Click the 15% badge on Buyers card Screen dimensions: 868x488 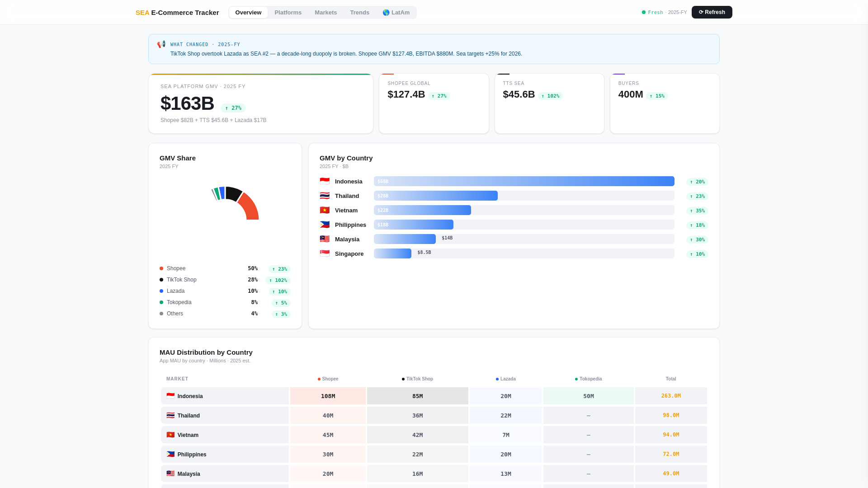pos(657,96)
